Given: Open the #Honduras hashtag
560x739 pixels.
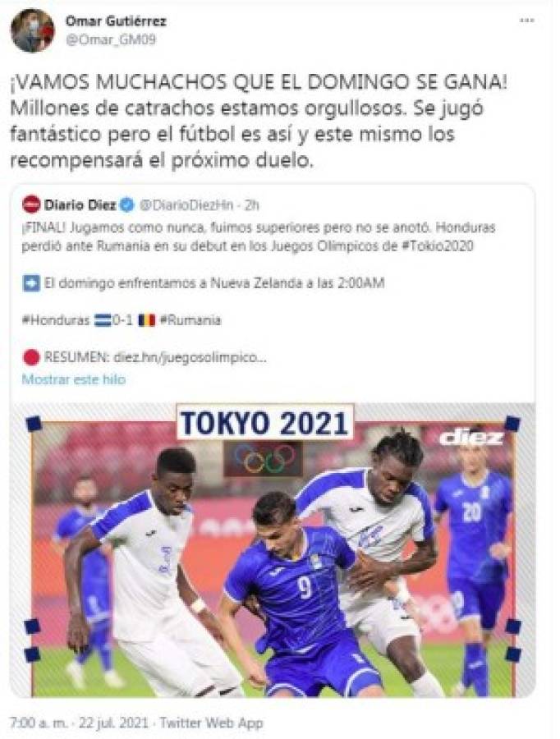Looking at the screenshot, I should pos(56,320).
